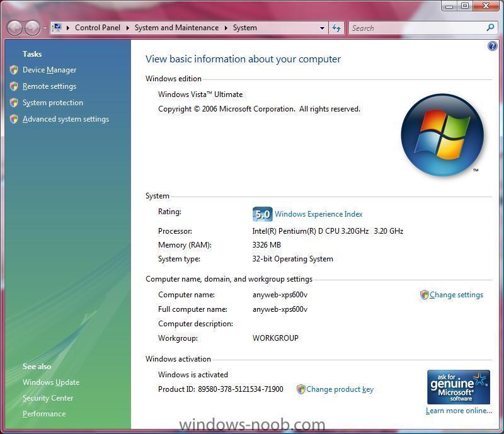The width and height of the screenshot is (504, 434).
Task: Expand the arrow after System and Maintenance
Action: (226, 28)
